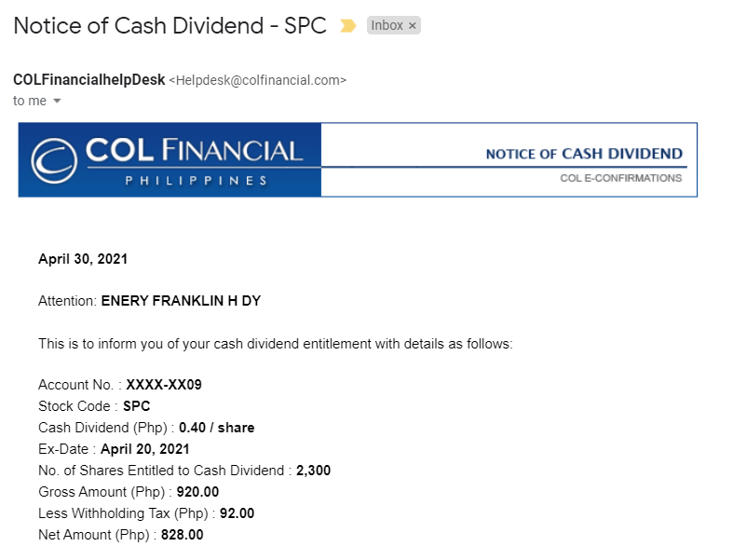This screenshot has height=560, width=733.
Task: Click the ex-date April 20, 2021
Action: [145, 449]
